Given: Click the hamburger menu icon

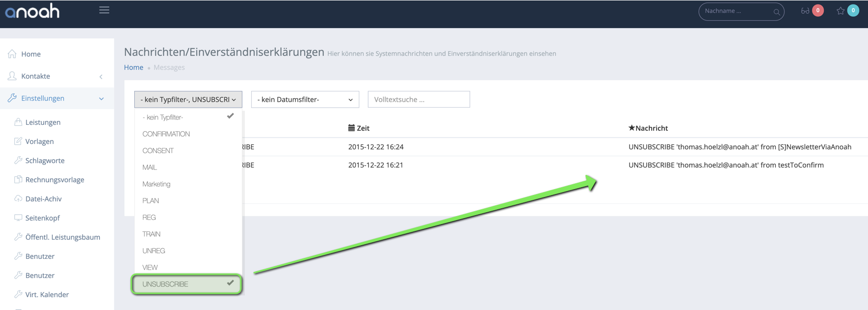Looking at the screenshot, I should (104, 10).
